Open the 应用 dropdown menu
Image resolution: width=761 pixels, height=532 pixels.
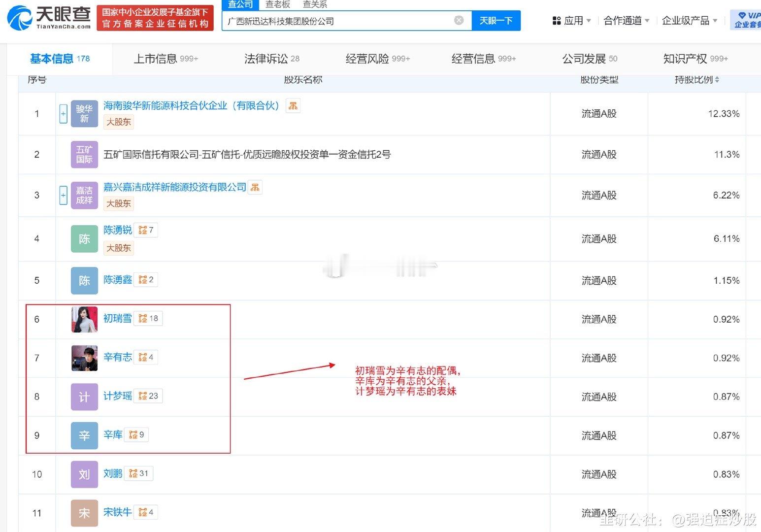click(572, 21)
